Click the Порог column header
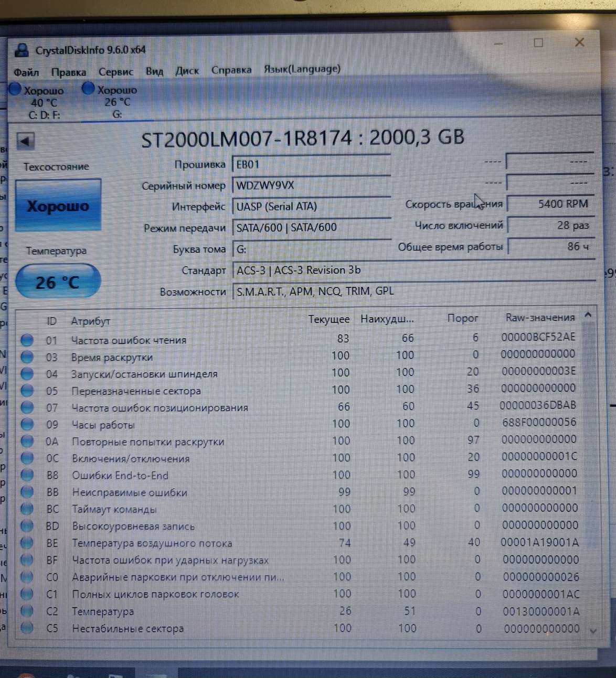The image size is (616, 678). 462,318
